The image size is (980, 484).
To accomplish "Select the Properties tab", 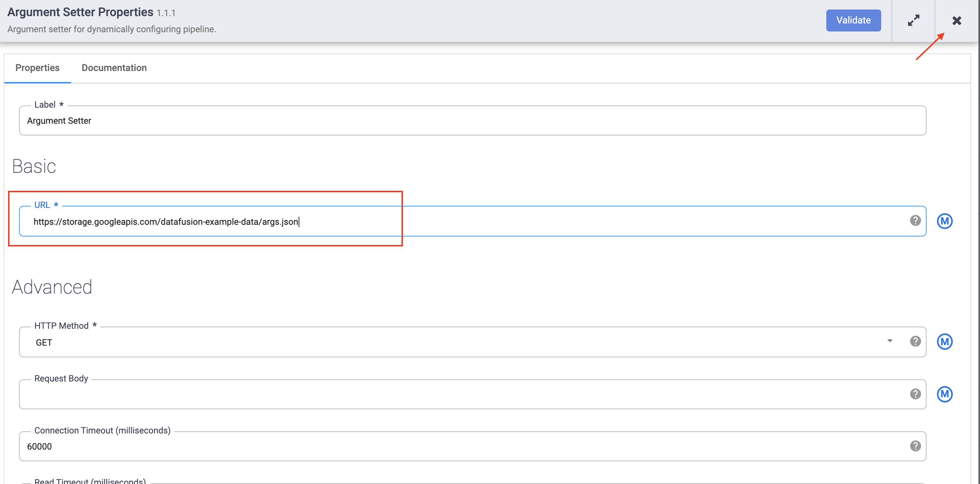I will point(37,68).
